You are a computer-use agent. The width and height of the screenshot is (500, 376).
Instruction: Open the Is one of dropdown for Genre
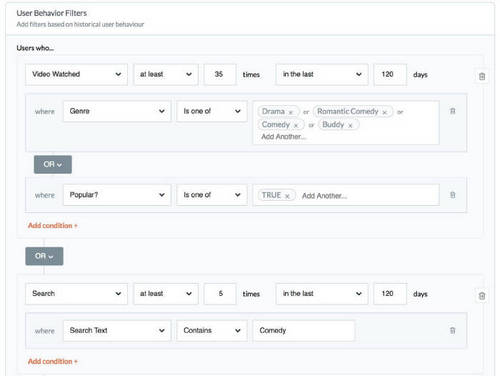click(x=212, y=111)
